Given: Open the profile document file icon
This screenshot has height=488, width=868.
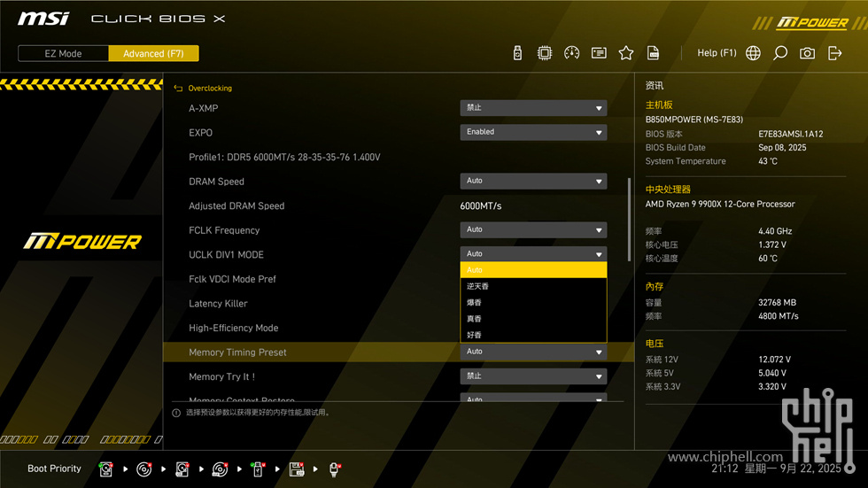Looking at the screenshot, I should [x=653, y=53].
